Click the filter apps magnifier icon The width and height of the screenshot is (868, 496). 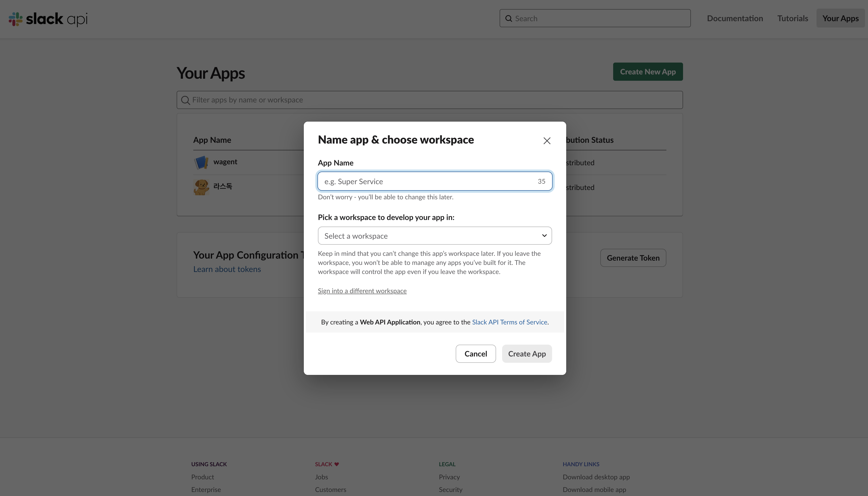[x=185, y=100]
